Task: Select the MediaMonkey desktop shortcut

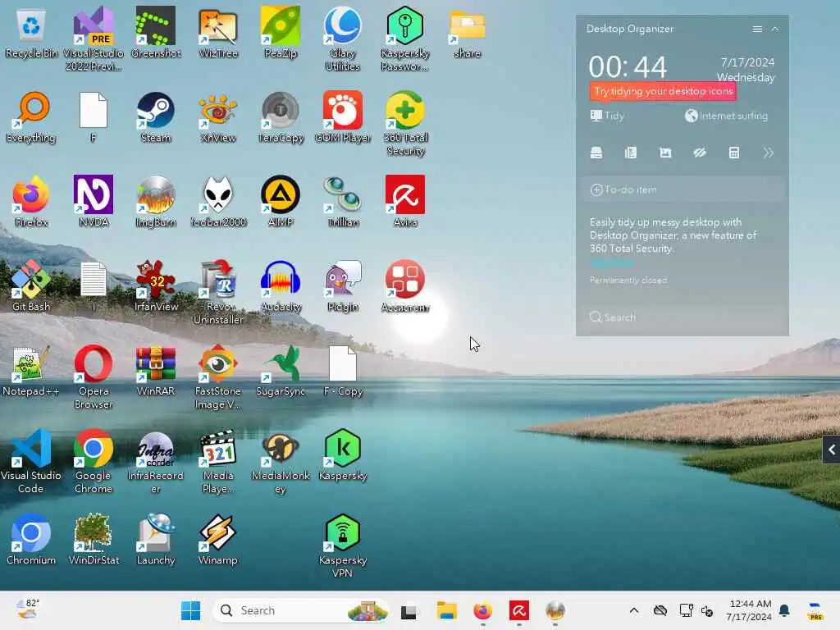Action: pyautogui.click(x=281, y=461)
